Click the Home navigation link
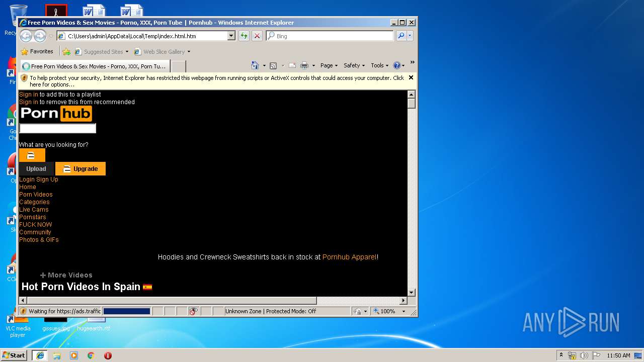 click(28, 187)
